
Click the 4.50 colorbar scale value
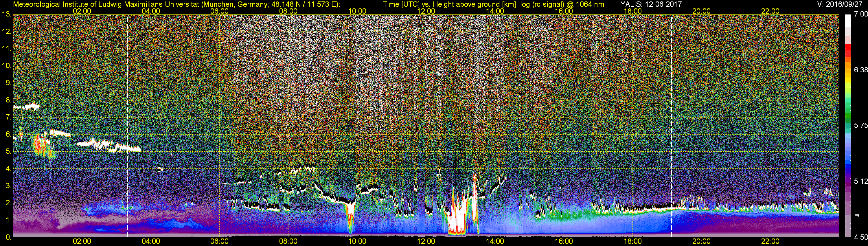click(x=861, y=238)
